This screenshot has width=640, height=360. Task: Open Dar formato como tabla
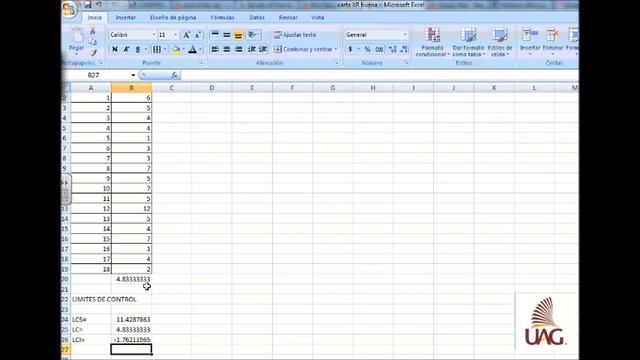[468, 42]
